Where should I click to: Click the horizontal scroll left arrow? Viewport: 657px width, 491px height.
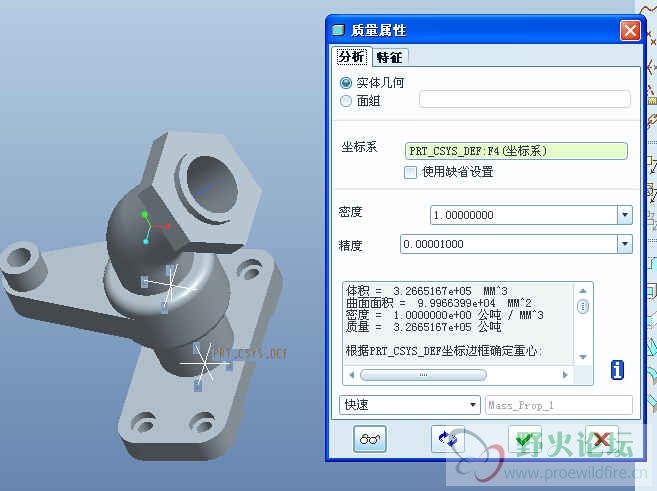(351, 375)
